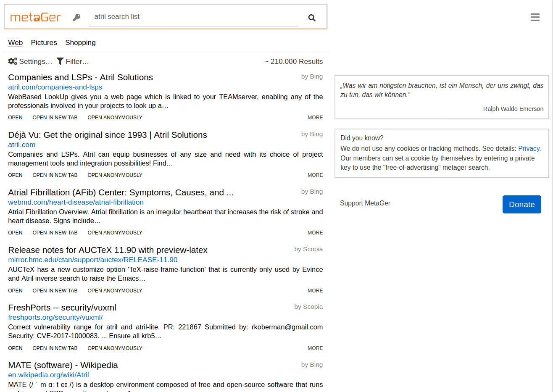
Task: Click 'by Bing' on MATE Wikipedia result
Action: [312, 365]
